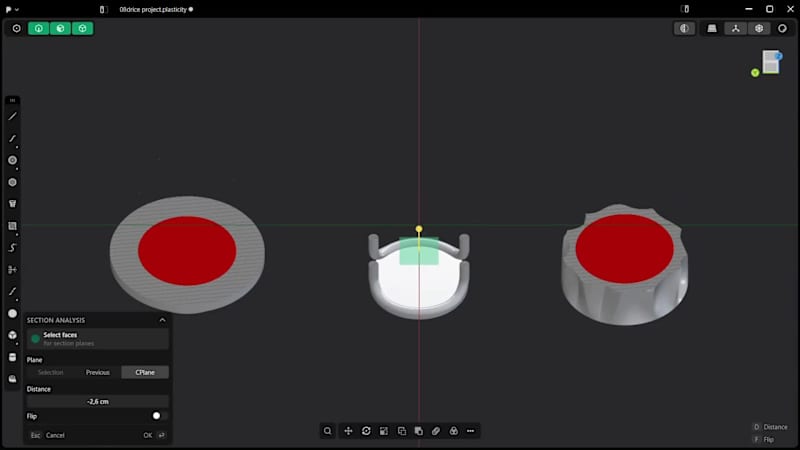This screenshot has height=450, width=800.
Task: Select the diagonal line tool above Sphere
Action: (13, 291)
